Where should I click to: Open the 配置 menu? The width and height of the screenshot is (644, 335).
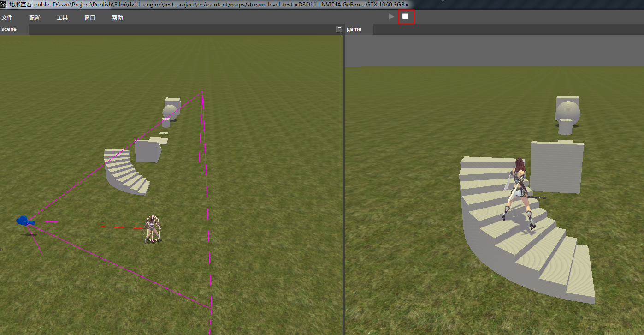[x=35, y=18]
